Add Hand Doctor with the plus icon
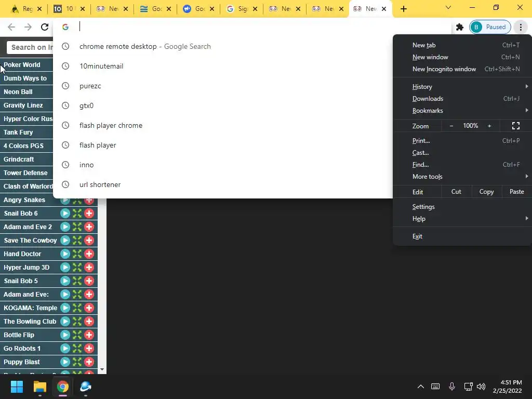Viewport: 532px width, 399px height. tap(89, 254)
